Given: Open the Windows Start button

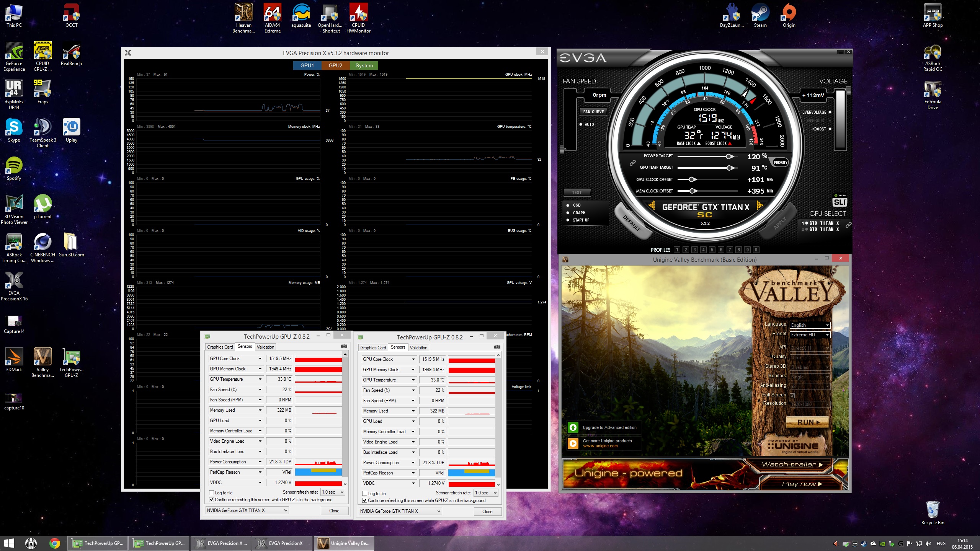Looking at the screenshot, I should (9, 543).
